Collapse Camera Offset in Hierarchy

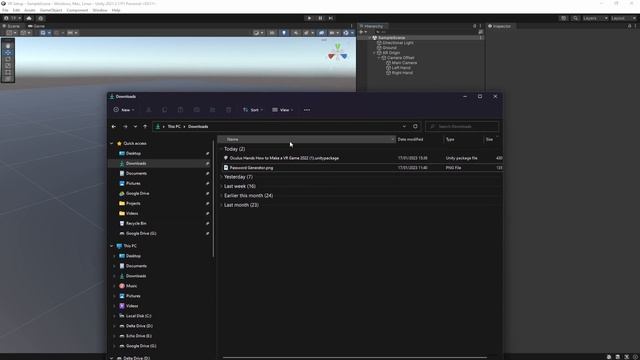click(379, 58)
